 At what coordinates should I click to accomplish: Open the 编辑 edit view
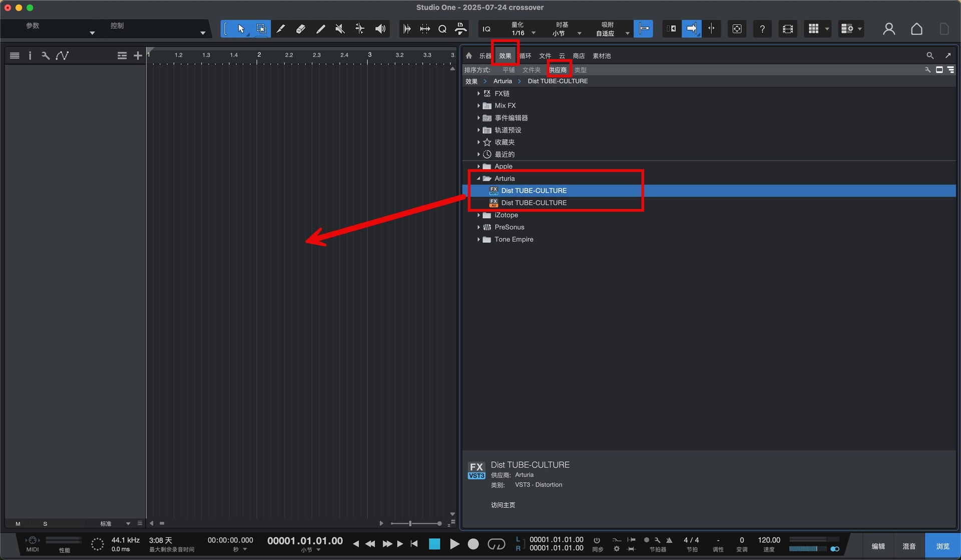point(878,546)
